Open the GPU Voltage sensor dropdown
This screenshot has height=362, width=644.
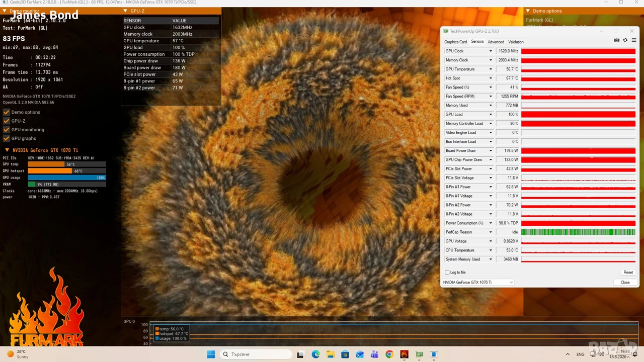(491, 241)
